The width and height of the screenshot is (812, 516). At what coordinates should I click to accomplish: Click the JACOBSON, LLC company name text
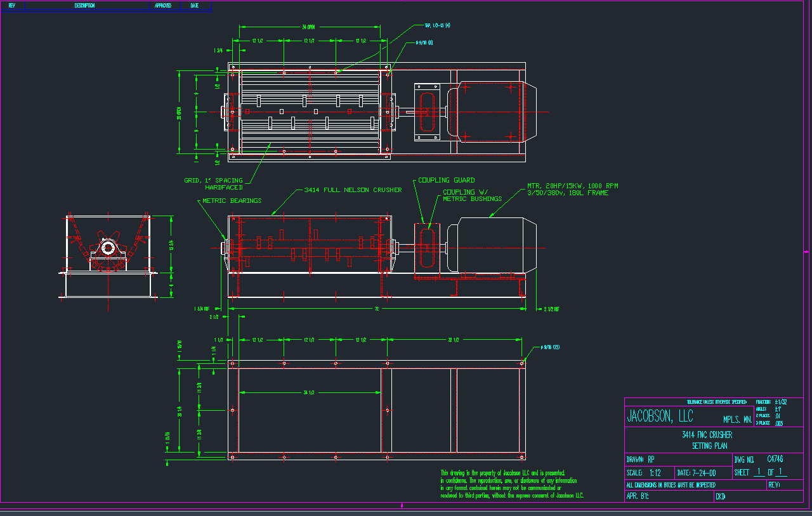[x=660, y=416]
